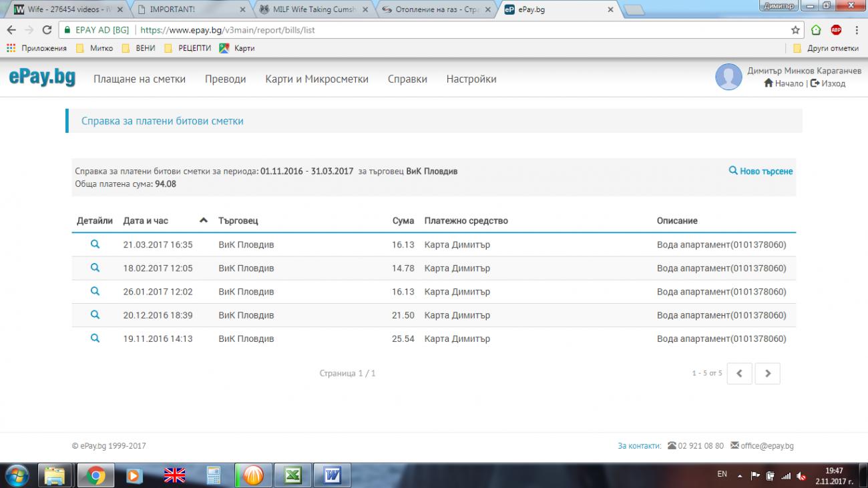Click the Сума column header
The image size is (868, 488).
point(403,220)
